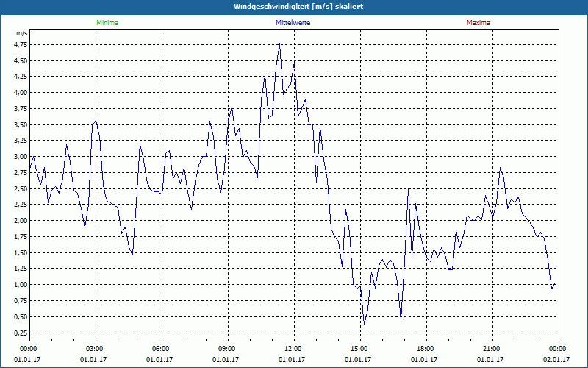Click the 1,00 y-axis label
Image resolution: width=588 pixels, height=368 pixels.
[22, 285]
